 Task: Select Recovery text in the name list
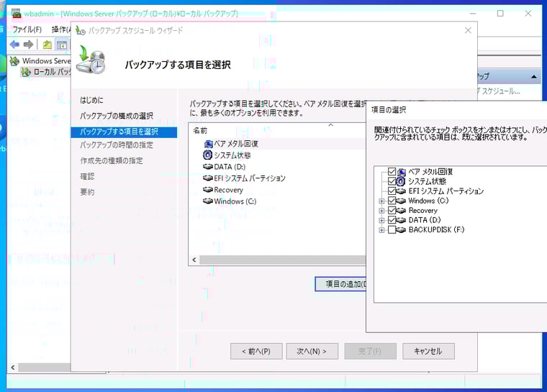pos(228,190)
